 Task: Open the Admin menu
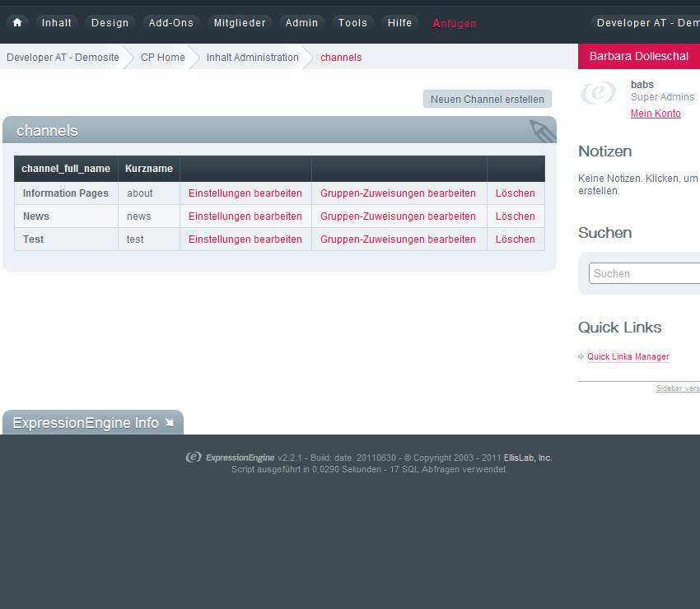[x=301, y=23]
